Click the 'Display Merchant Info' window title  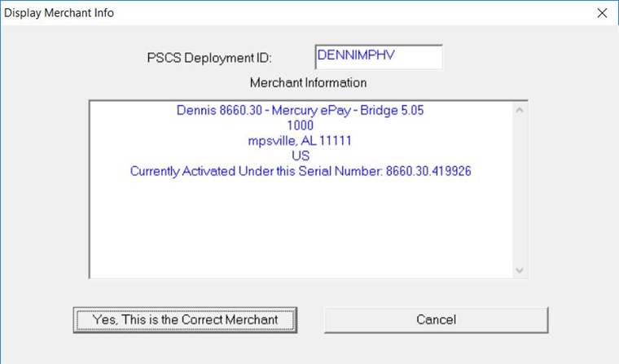click(59, 13)
